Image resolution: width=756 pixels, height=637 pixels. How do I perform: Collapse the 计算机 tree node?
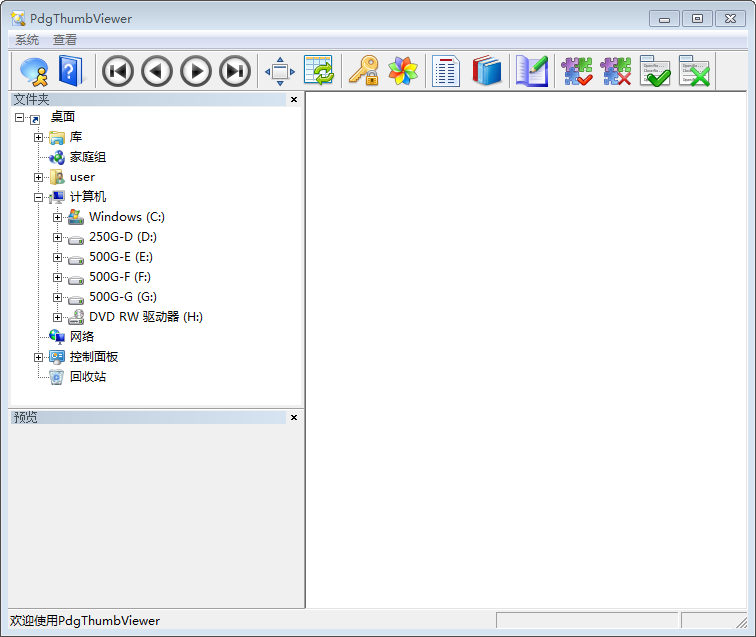click(38, 197)
